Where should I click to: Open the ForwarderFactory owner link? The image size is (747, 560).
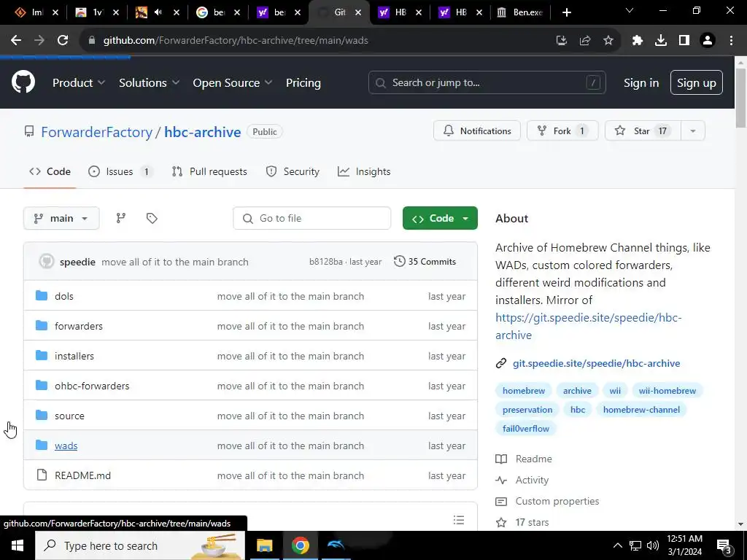tap(97, 132)
